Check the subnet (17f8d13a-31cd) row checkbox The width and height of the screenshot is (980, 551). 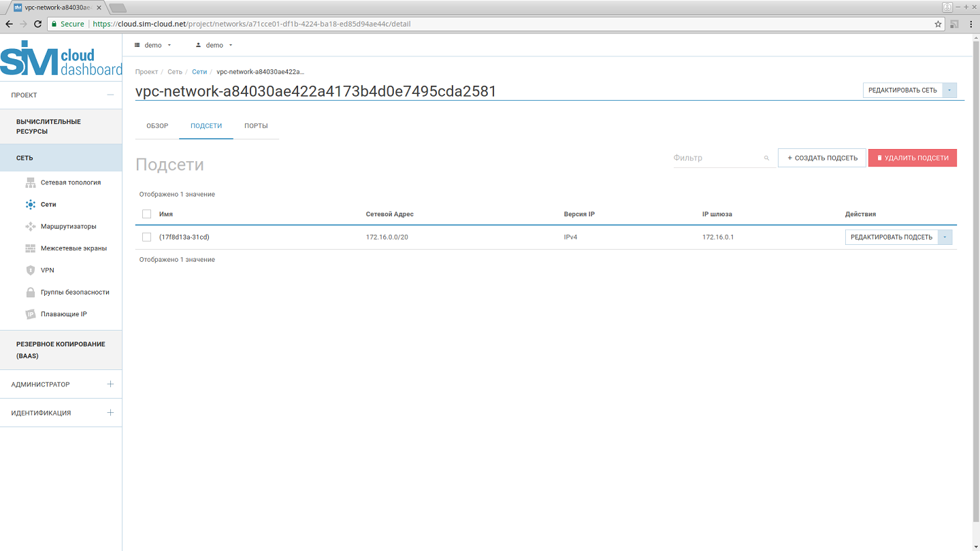(146, 237)
